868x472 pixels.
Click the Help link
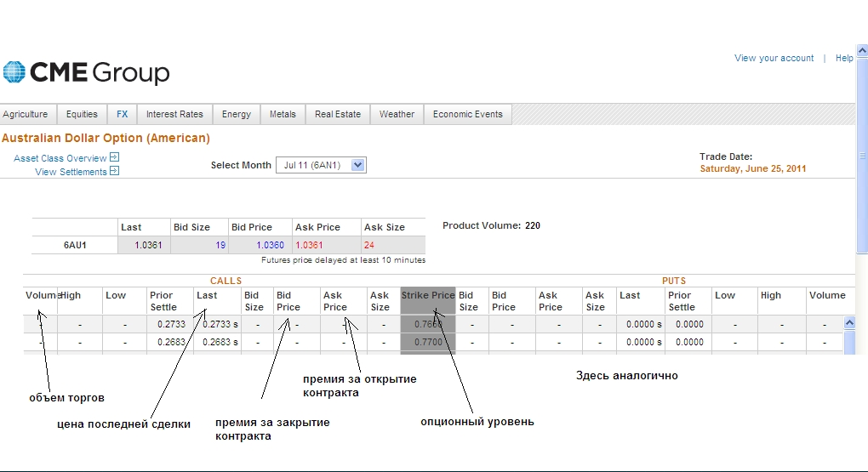pos(844,58)
